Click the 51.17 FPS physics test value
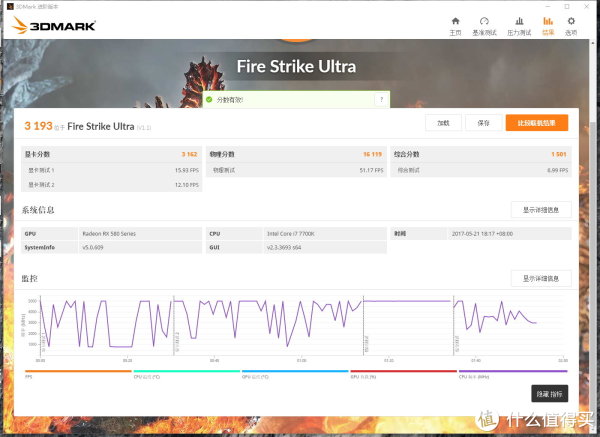This screenshot has height=437, width=600. 371,170
